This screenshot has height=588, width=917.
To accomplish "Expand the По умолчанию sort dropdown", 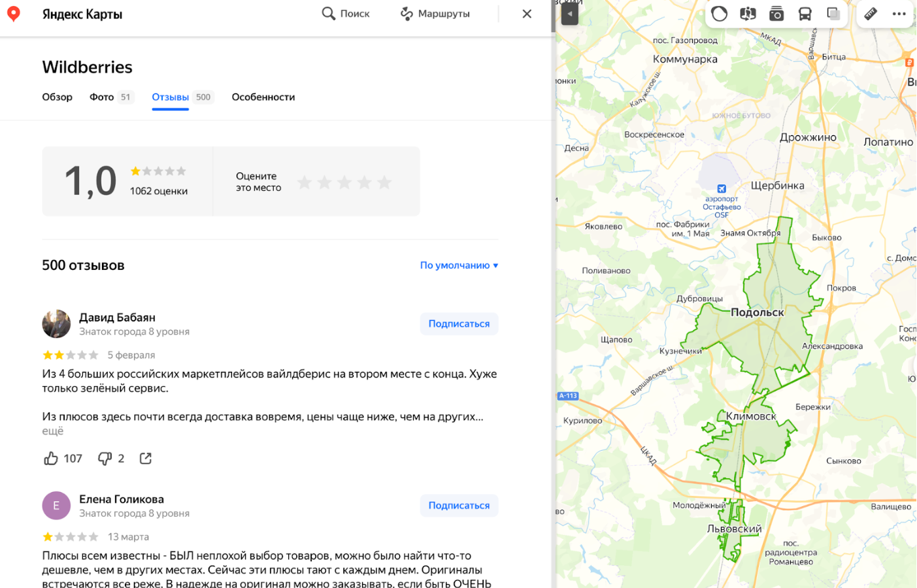I will point(459,265).
